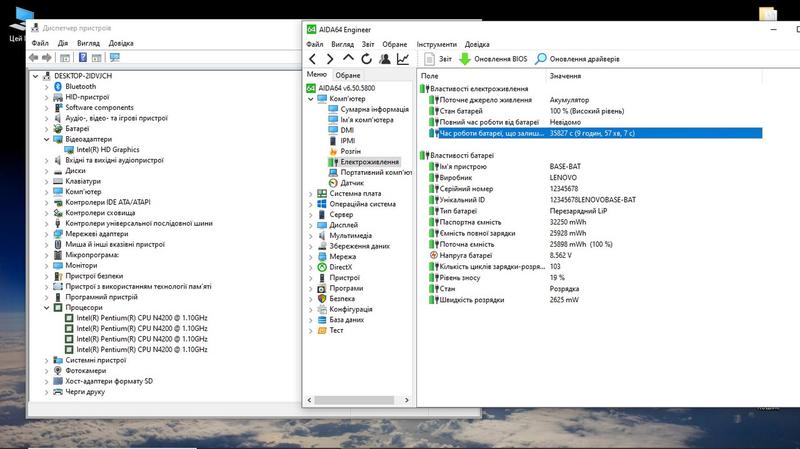This screenshot has width=800, height=449.
Task: Open Інструменти menu in AIDA64
Action: pyautogui.click(x=437, y=45)
